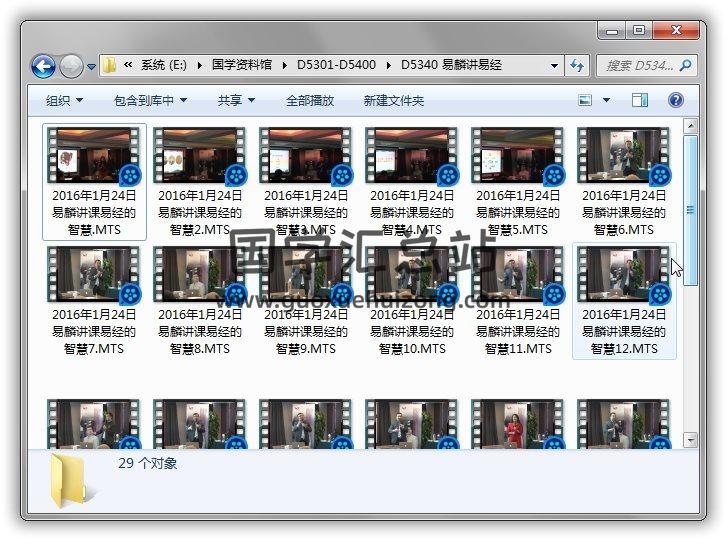Click the Forward navigation arrow button
The image size is (727, 541).
[x=71, y=66]
